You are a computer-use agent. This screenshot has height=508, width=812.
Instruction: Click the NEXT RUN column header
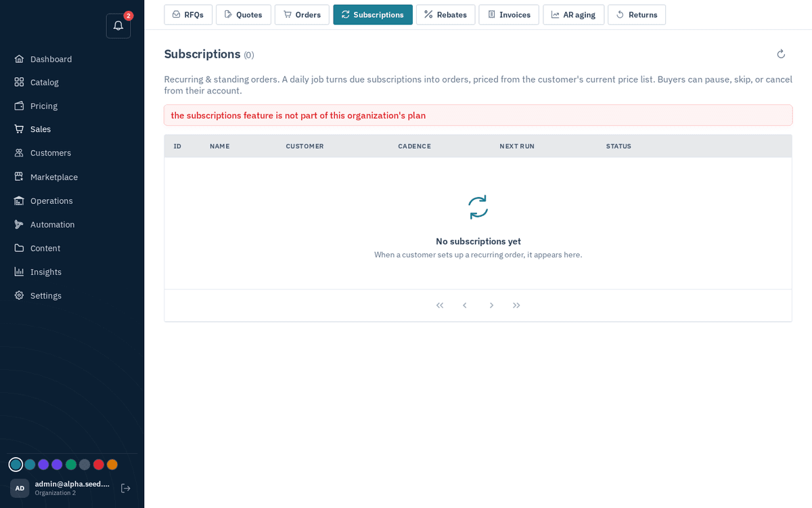(x=517, y=146)
